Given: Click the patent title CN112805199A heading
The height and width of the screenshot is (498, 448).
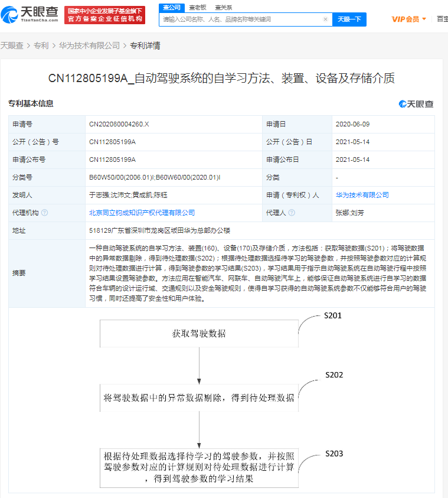Looking at the screenshot, I should tap(221, 78).
